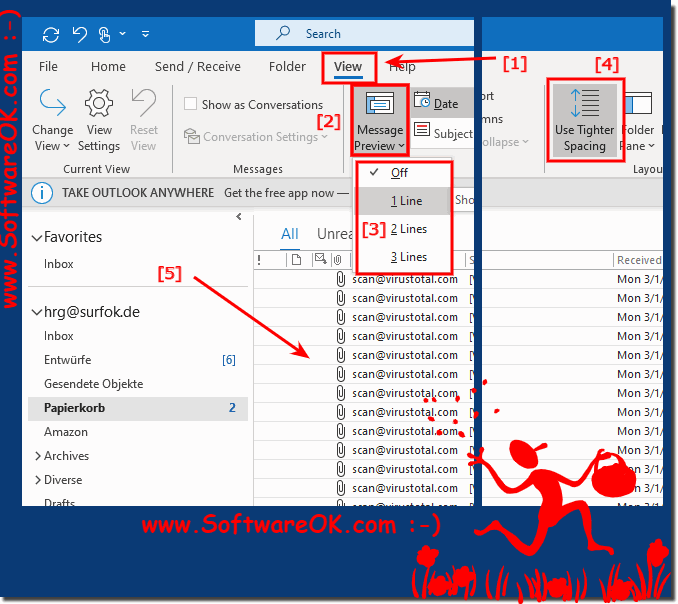
Task: Expand the Archives folder
Action: click(x=38, y=456)
